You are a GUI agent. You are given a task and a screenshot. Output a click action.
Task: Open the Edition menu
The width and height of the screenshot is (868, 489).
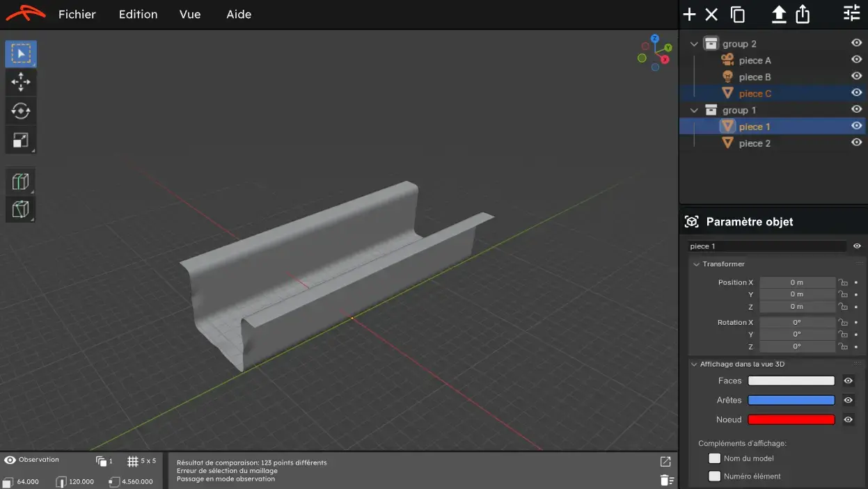pos(138,15)
